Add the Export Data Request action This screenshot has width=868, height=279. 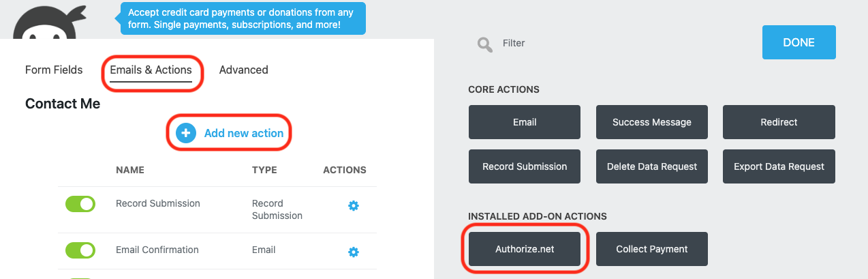(x=779, y=166)
